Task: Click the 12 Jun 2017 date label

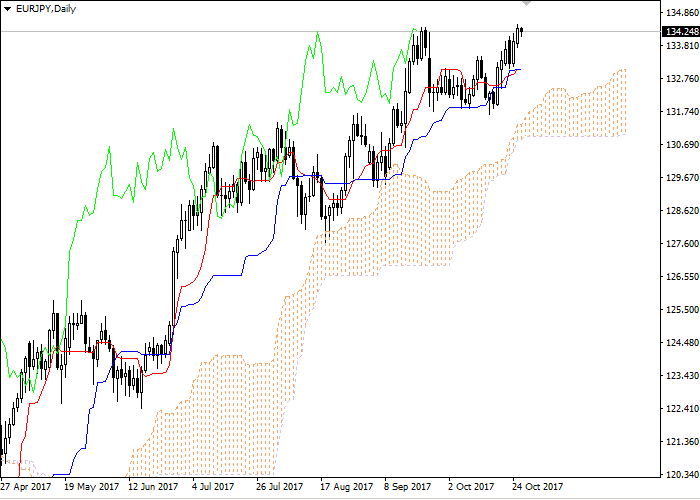Action: click(153, 487)
